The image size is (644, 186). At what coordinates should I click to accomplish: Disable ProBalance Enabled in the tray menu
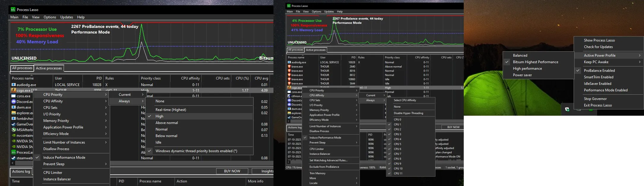pos(609,71)
